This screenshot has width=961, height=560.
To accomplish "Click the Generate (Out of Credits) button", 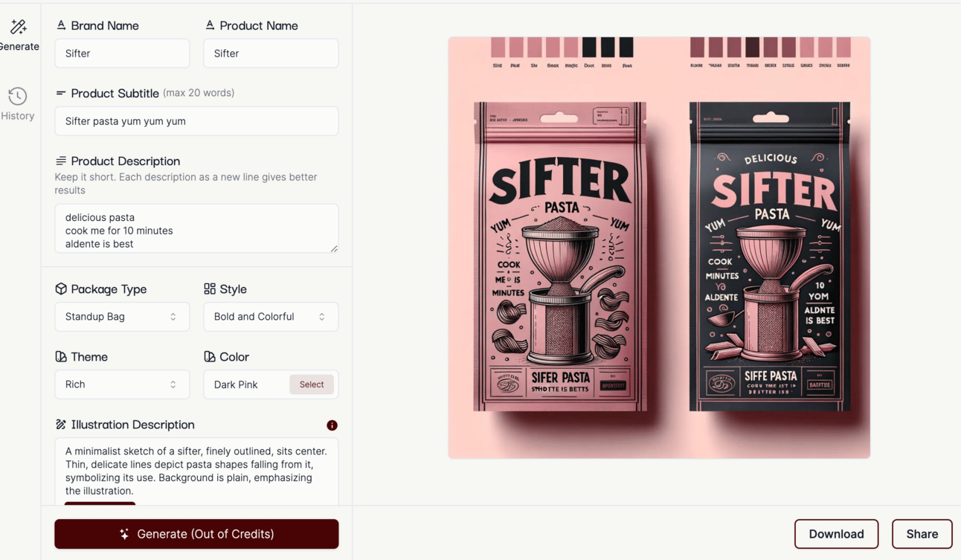I will point(196,534).
